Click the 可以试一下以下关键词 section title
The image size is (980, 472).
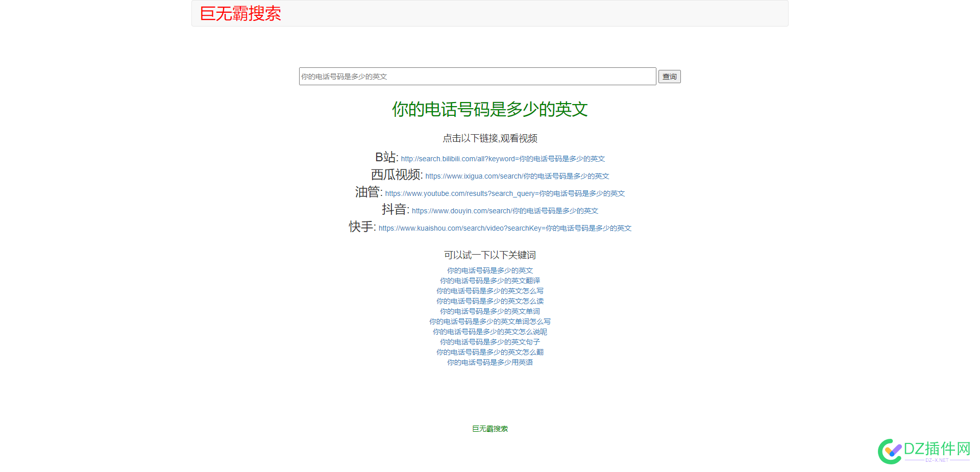click(x=490, y=255)
